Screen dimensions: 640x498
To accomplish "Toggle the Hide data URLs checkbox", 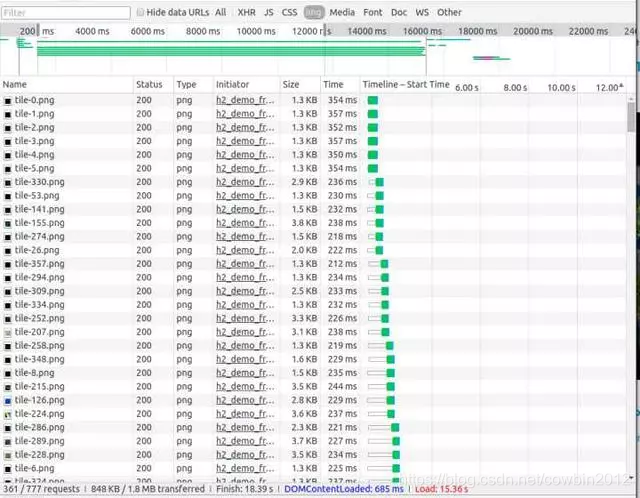I will 140,12.
